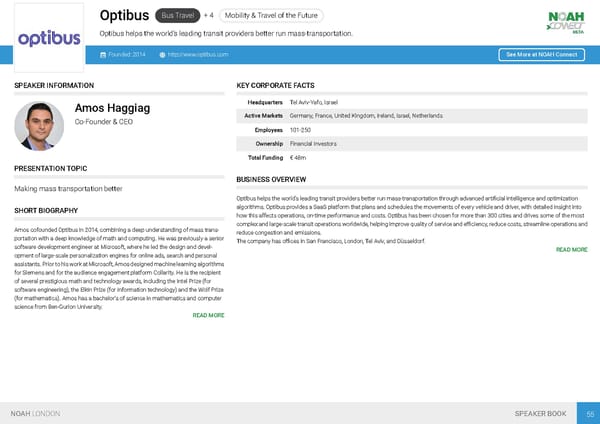The image size is (600, 424).
Task: Click the page number 55 in footer
Action: [x=590, y=413]
